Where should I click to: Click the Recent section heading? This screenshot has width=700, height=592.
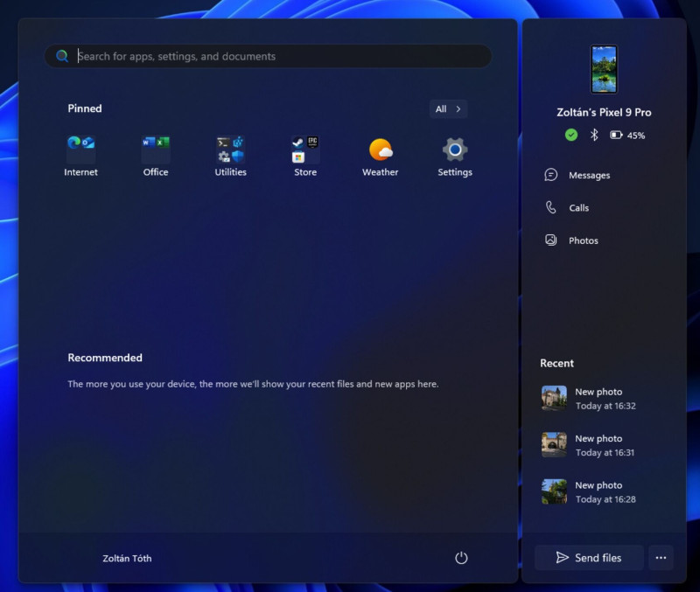556,363
